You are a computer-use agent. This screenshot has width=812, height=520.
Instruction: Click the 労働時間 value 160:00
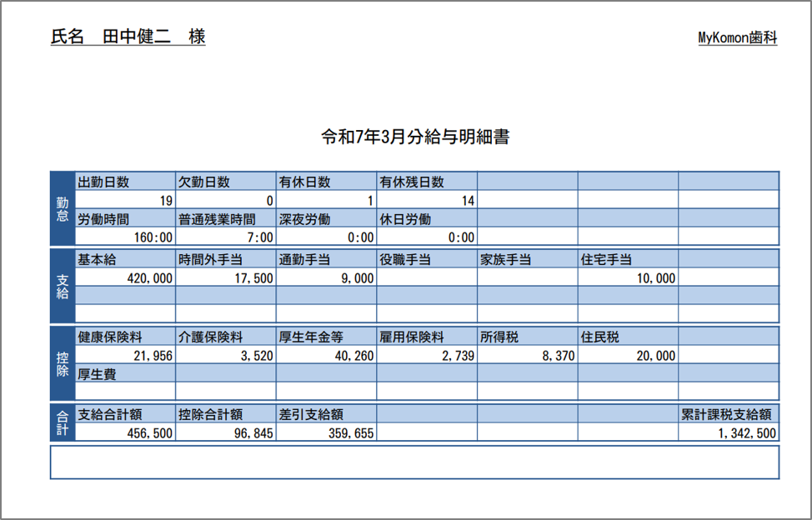(153, 237)
